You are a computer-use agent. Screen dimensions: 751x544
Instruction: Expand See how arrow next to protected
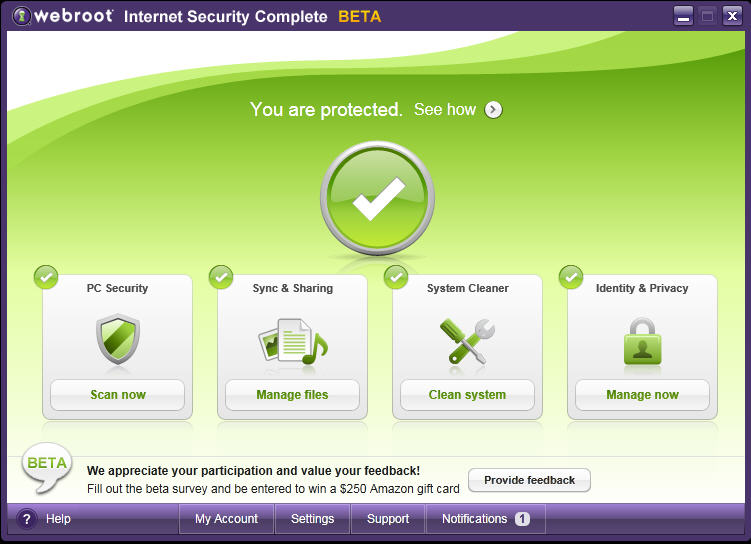coord(493,110)
